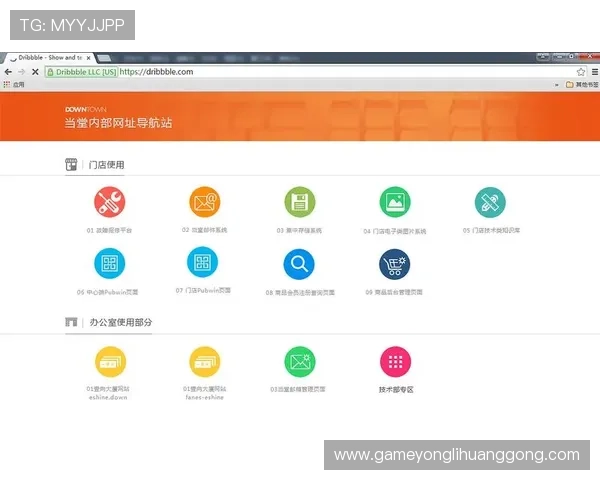
Task: Switch to the Dribbble - Show and tell tab
Action: 48,58
